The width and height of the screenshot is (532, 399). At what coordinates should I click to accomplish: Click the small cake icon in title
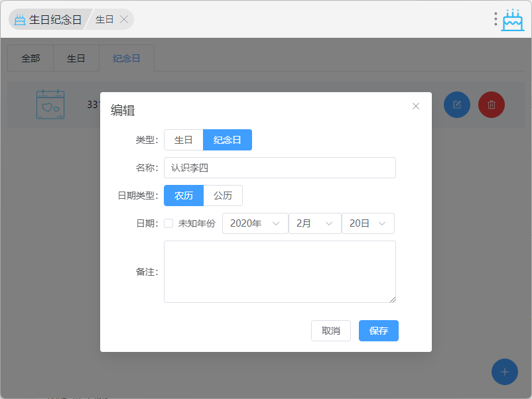pyautogui.click(x=20, y=20)
